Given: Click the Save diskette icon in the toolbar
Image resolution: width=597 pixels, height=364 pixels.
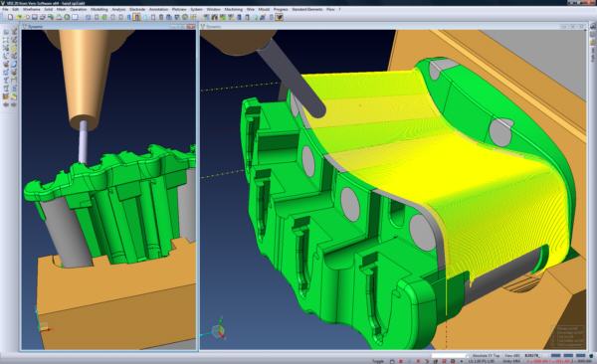Looking at the screenshot, I should tap(35, 17).
